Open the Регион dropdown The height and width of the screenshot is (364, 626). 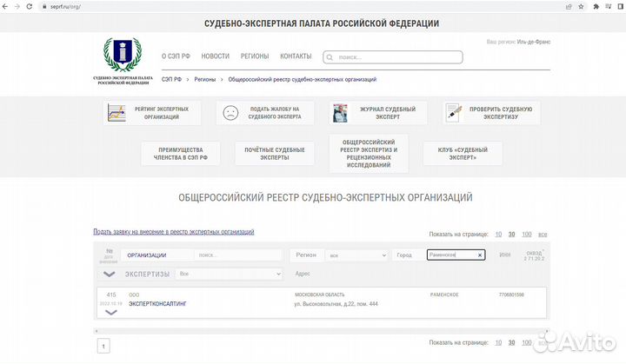[x=357, y=255]
